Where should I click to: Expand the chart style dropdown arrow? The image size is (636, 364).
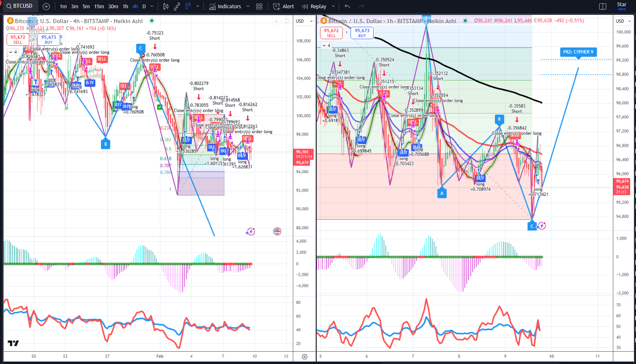[198, 6]
